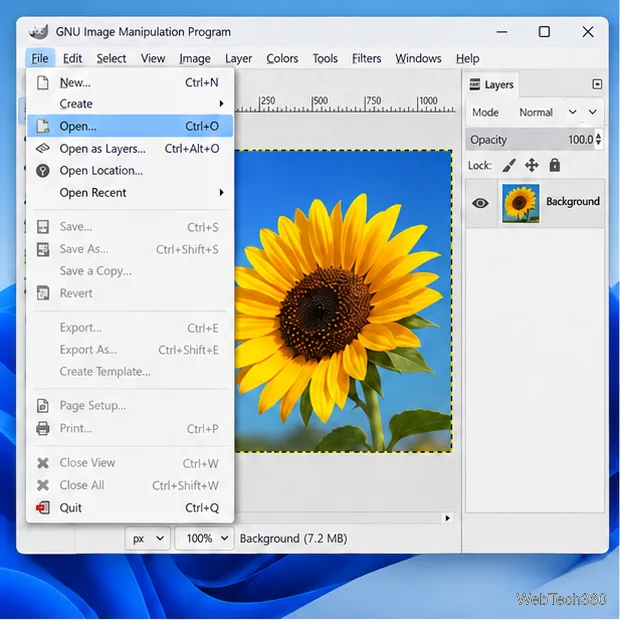Expand the Create submenu arrow
The height and width of the screenshot is (620, 620).
point(221,104)
